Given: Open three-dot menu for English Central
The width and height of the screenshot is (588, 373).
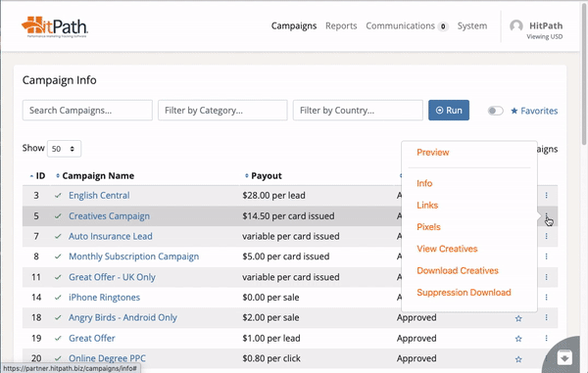Looking at the screenshot, I should coord(547,195).
